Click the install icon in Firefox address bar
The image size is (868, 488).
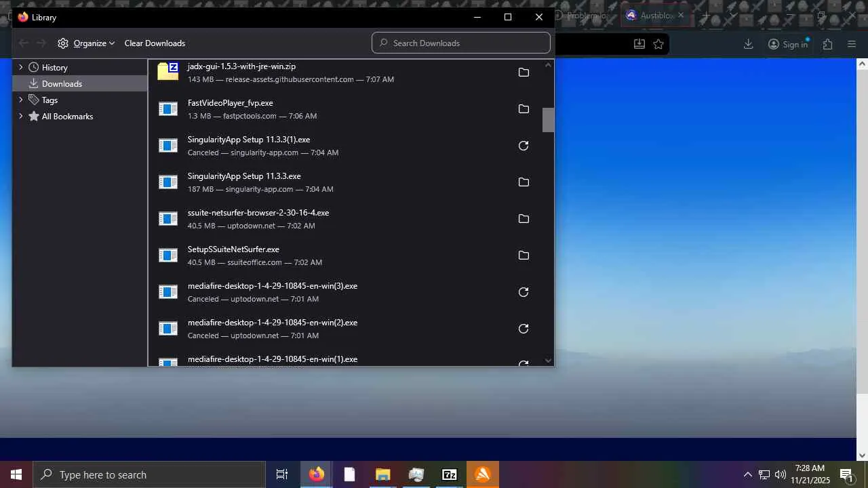(x=639, y=44)
